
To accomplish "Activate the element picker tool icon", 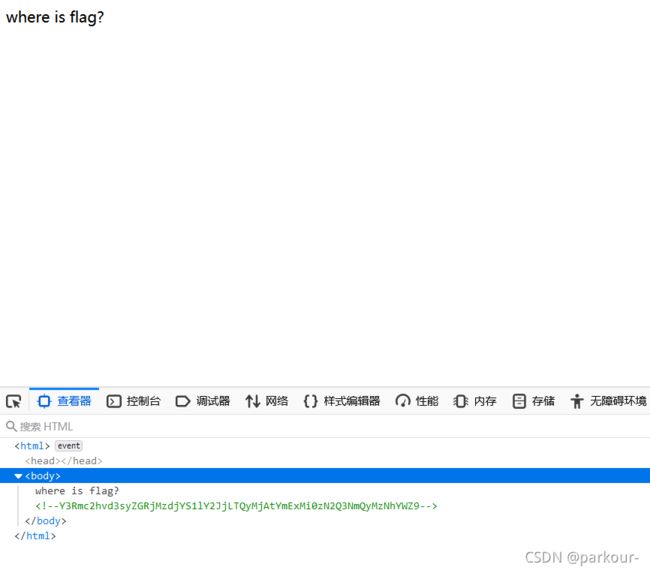I will point(14,401).
